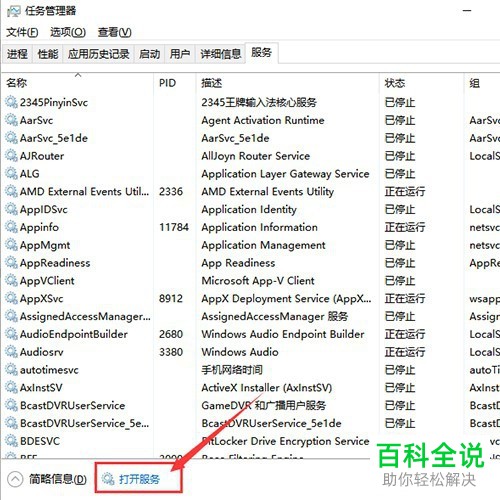Click the 打开服务 link
The image size is (500, 500).
click(x=139, y=479)
